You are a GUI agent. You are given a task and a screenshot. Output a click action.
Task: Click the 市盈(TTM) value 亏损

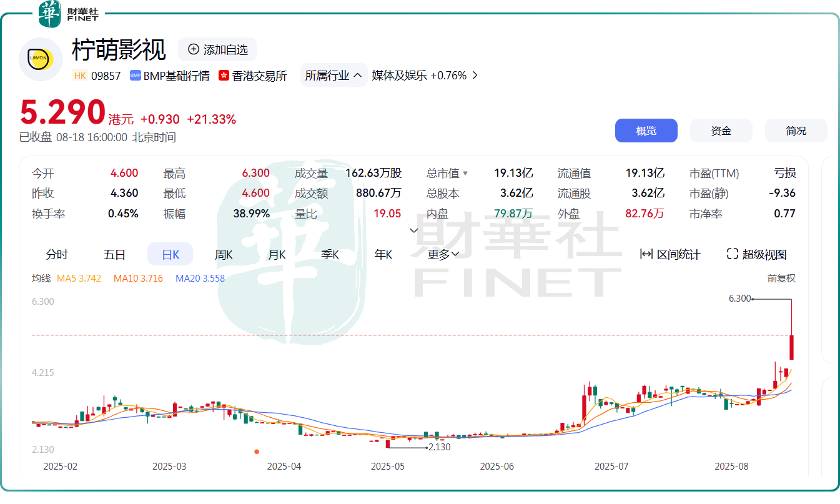[x=785, y=174]
